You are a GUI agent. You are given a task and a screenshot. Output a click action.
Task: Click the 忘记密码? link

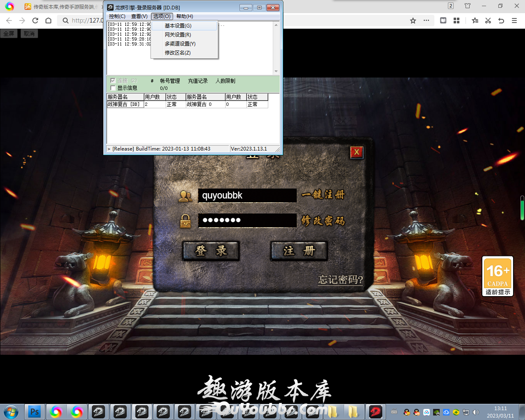[x=340, y=280]
